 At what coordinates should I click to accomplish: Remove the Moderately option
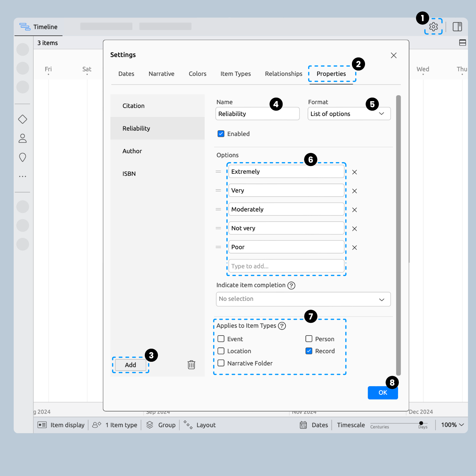(x=354, y=210)
